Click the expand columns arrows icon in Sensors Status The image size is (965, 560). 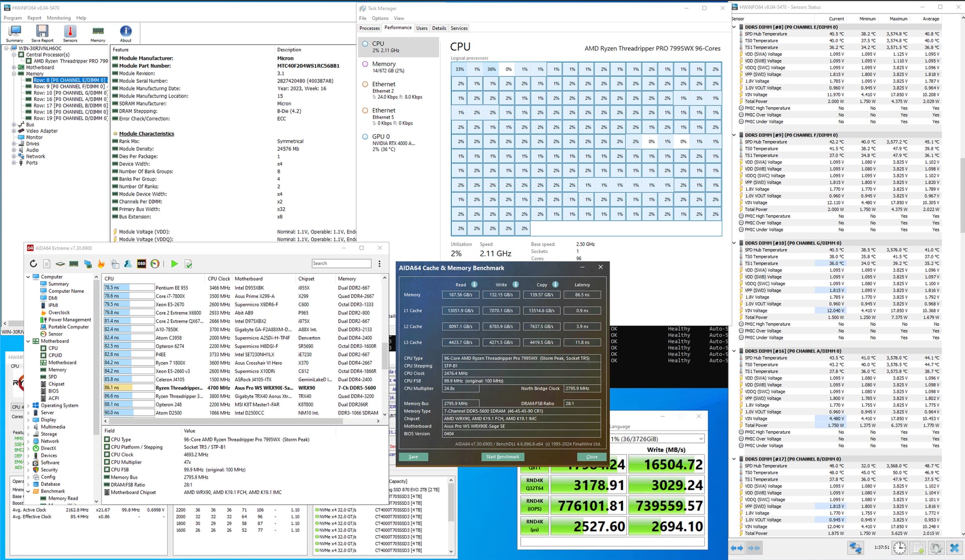pyautogui.click(x=737, y=547)
